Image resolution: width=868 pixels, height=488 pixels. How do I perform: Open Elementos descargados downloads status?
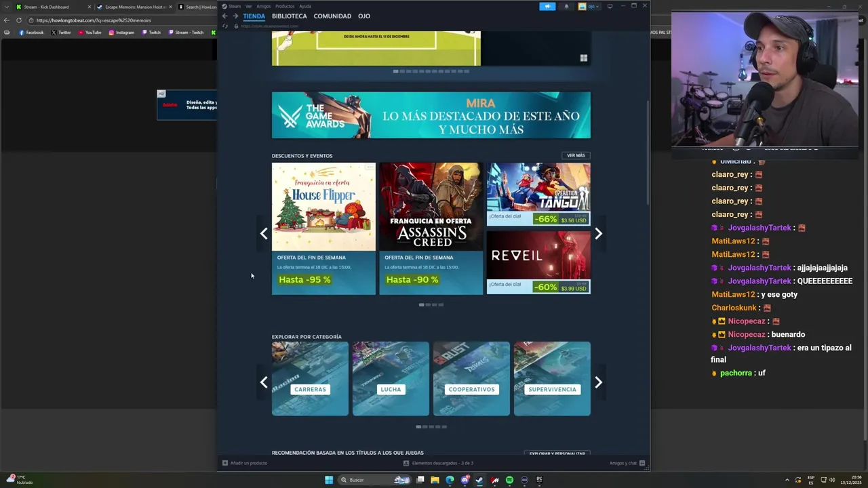(x=439, y=463)
